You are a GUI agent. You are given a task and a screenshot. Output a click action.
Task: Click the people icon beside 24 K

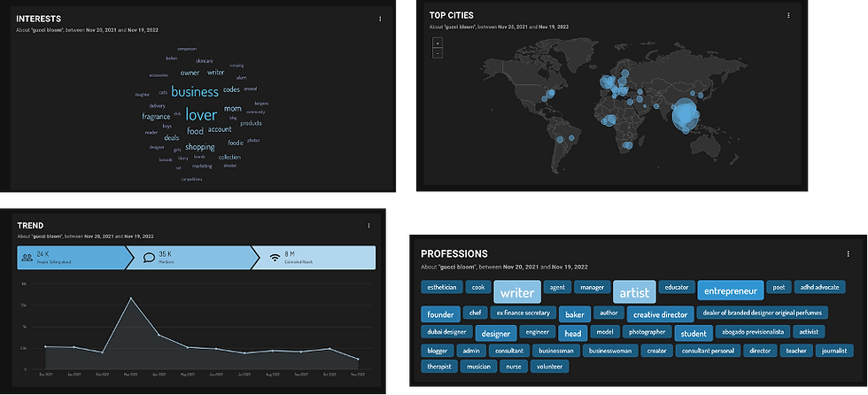coord(27,257)
